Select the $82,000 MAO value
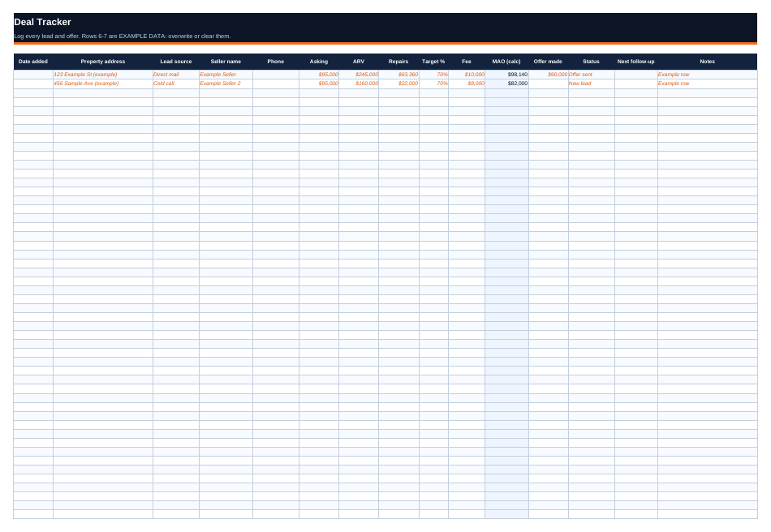The height and width of the screenshot is (532, 771). click(506, 84)
